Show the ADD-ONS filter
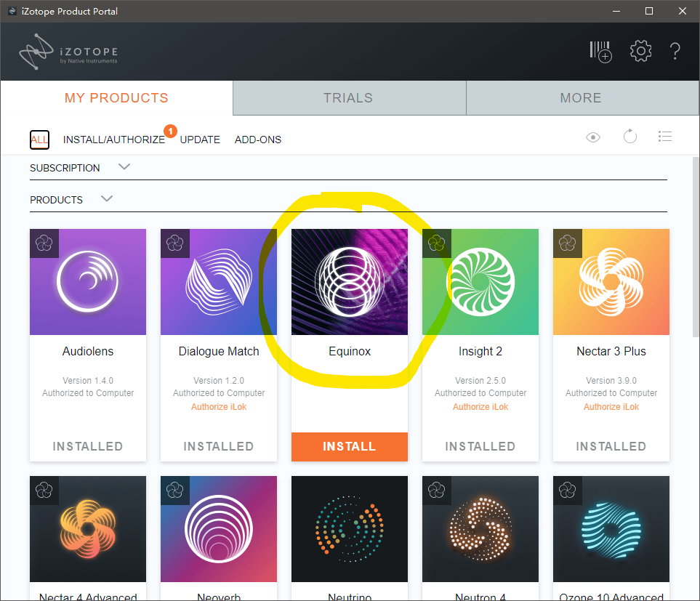The image size is (700, 601). pyautogui.click(x=258, y=140)
